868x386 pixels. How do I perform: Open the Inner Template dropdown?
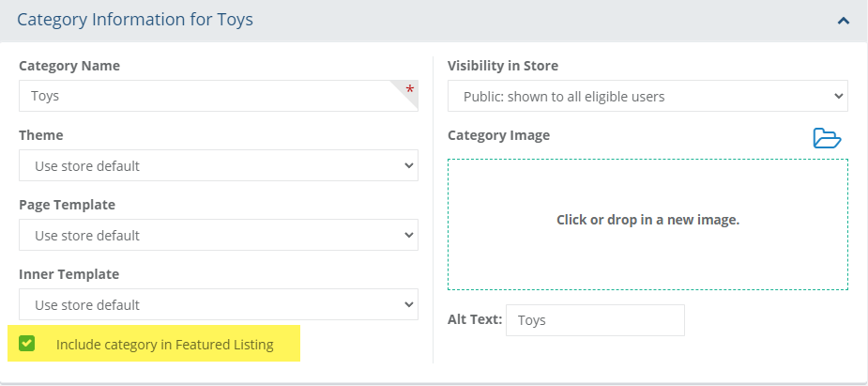219,304
